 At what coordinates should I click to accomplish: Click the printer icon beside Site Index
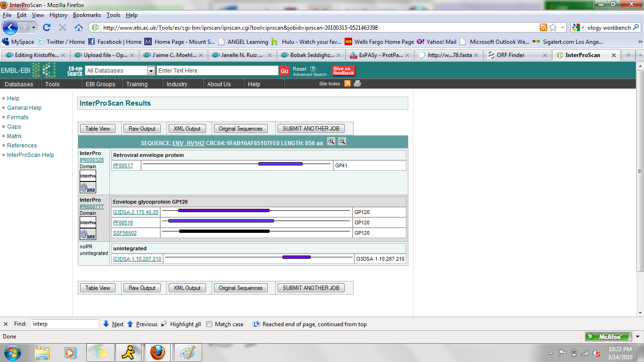tap(357, 84)
